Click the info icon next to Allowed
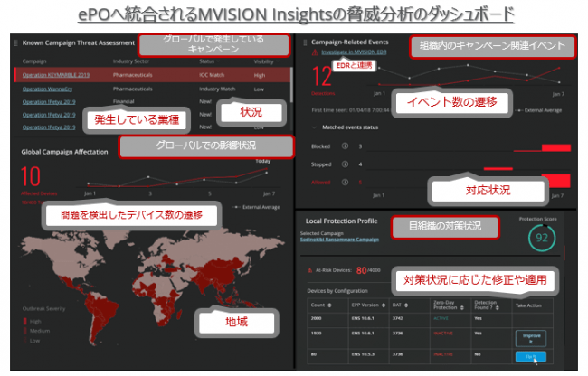This screenshot has width=588, height=376. coord(345,182)
